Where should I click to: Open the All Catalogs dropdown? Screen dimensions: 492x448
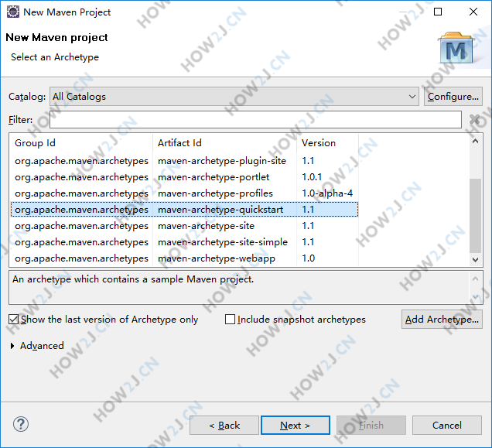[x=234, y=97]
